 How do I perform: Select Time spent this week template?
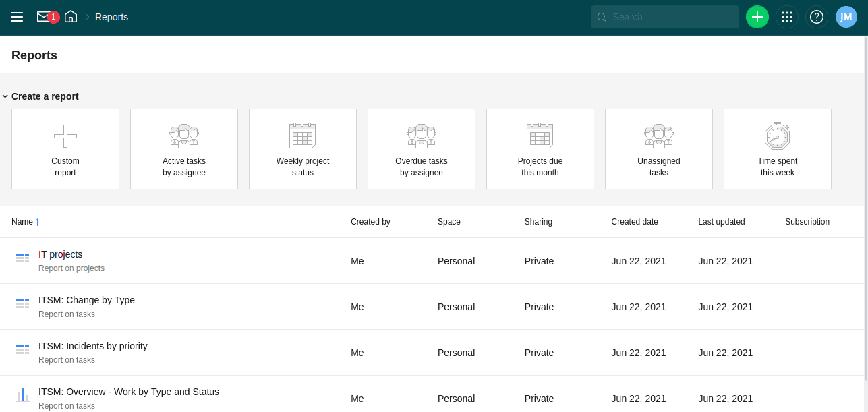(777, 149)
